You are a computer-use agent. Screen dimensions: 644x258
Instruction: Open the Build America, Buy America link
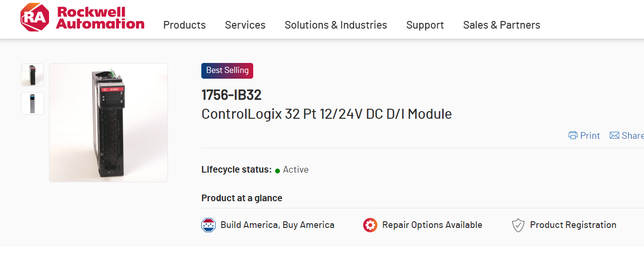tap(277, 225)
